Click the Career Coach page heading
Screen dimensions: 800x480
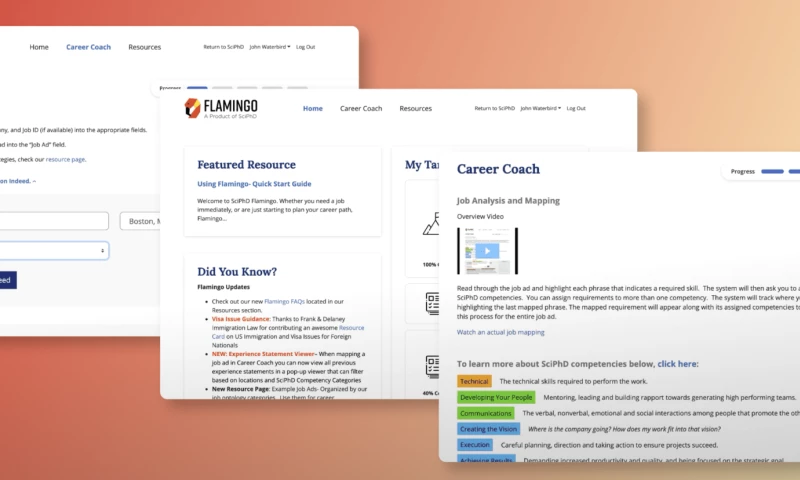tap(498, 169)
